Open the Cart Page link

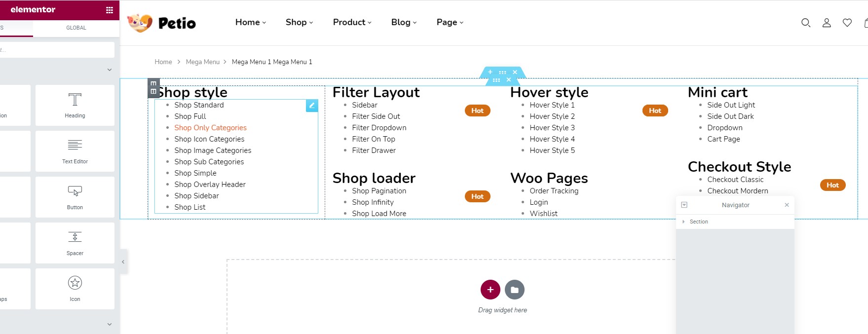click(723, 139)
